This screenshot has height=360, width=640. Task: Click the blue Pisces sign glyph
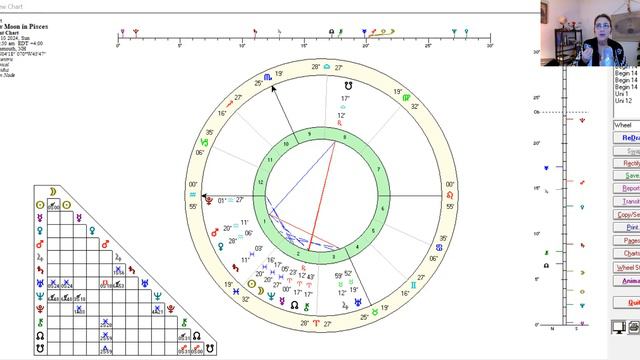236,291
